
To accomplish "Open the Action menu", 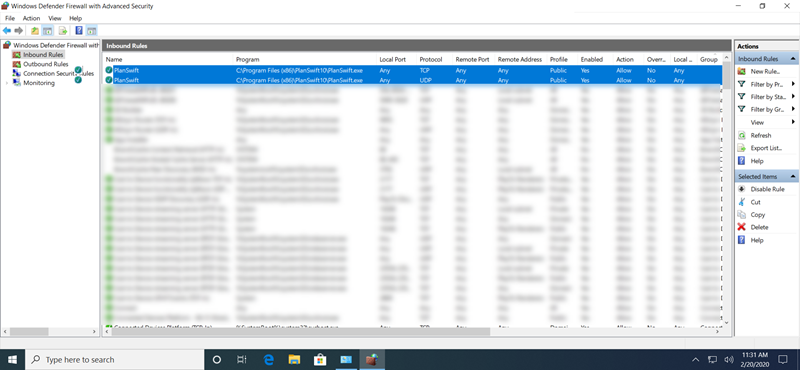I will (32, 18).
